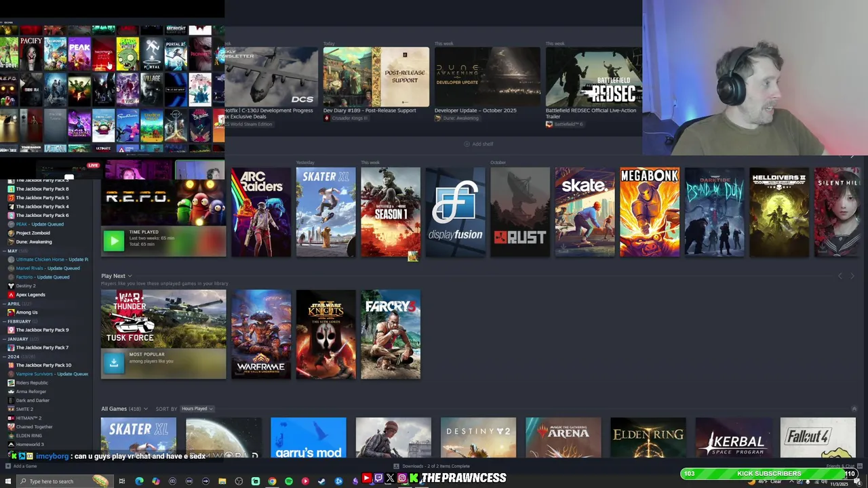Select Arma Reforger in sidebar
This screenshot has width=868, height=488.
point(31,391)
